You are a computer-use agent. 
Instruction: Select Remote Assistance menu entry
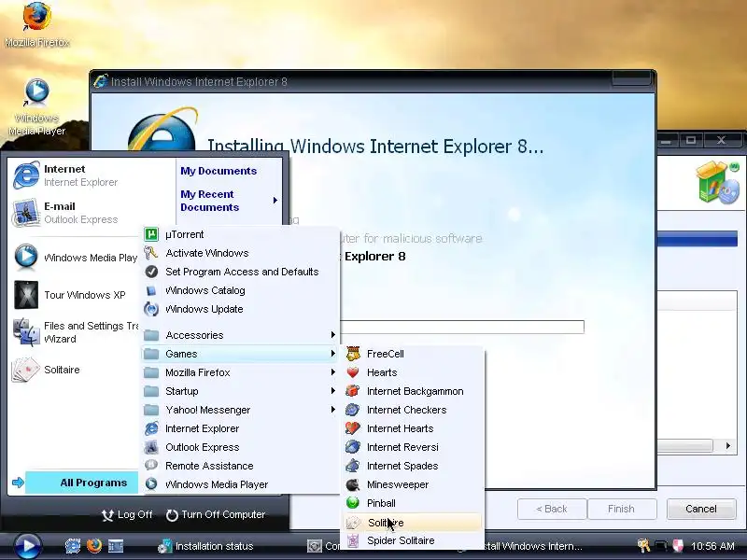click(x=241, y=466)
